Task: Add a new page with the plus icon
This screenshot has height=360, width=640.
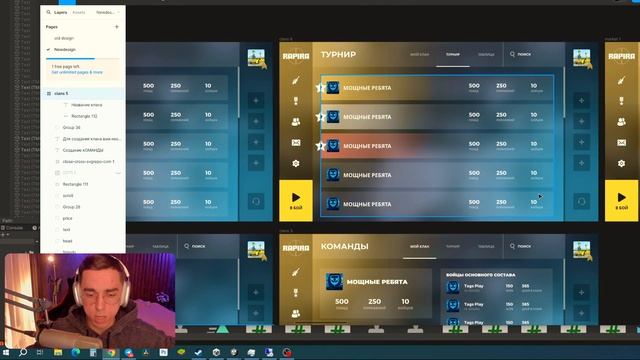Action: coord(117,27)
